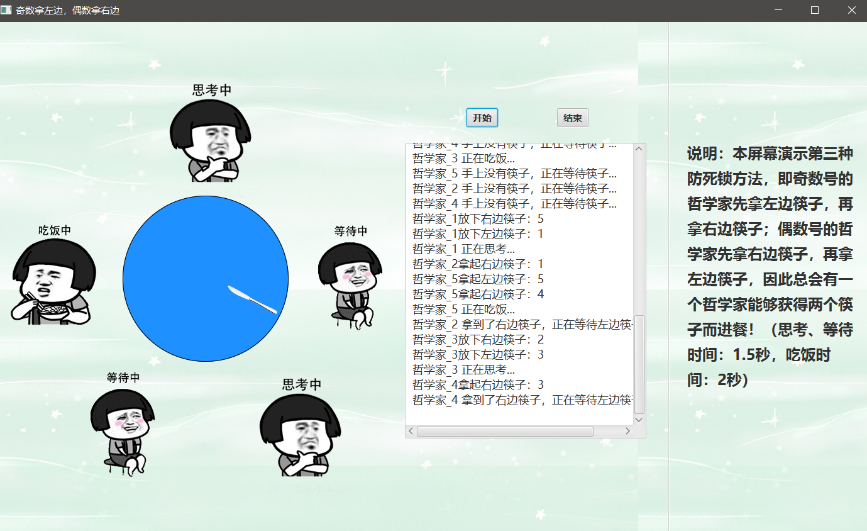Image resolution: width=867 pixels, height=531 pixels.
Task: Click the app icon in the title bar
Action: click(x=6, y=10)
